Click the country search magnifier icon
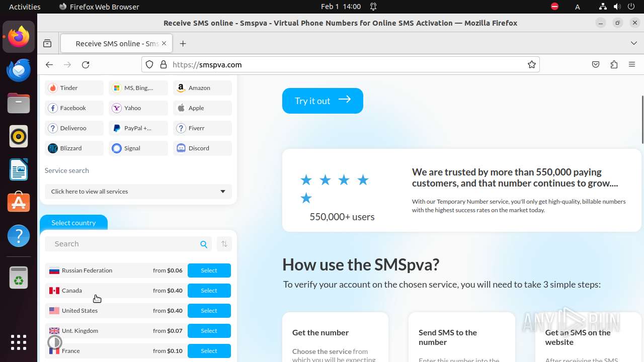644x362 pixels. pos(204,244)
